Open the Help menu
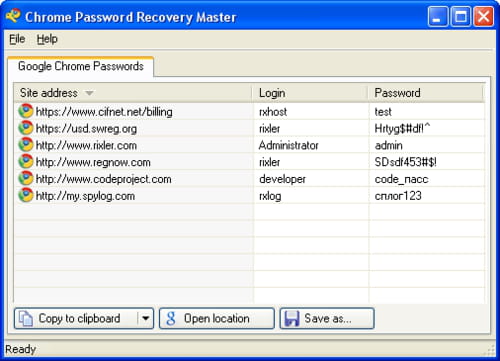The image size is (500, 361). tap(47, 39)
